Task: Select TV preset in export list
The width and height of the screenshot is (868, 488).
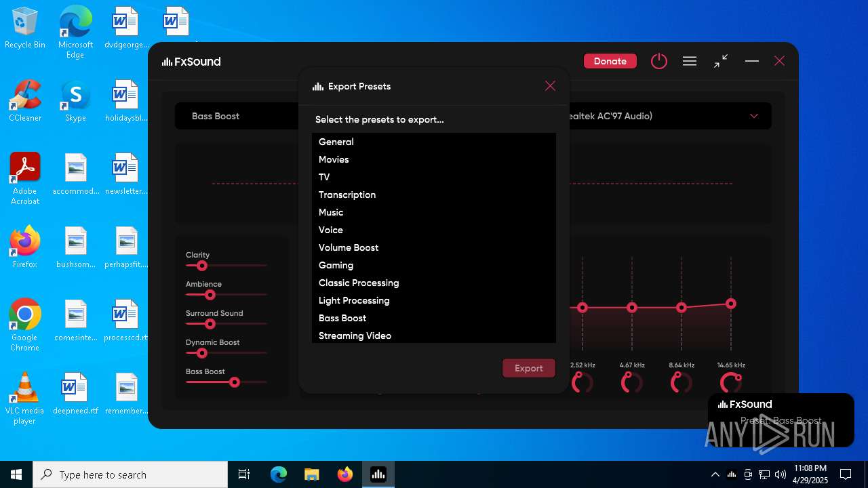Action: pyautogui.click(x=434, y=177)
